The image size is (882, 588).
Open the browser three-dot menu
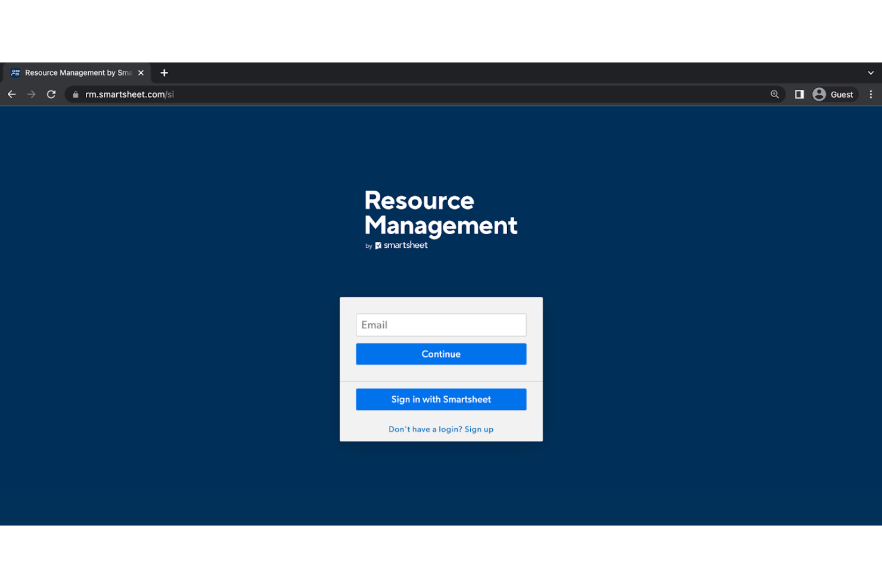(871, 94)
